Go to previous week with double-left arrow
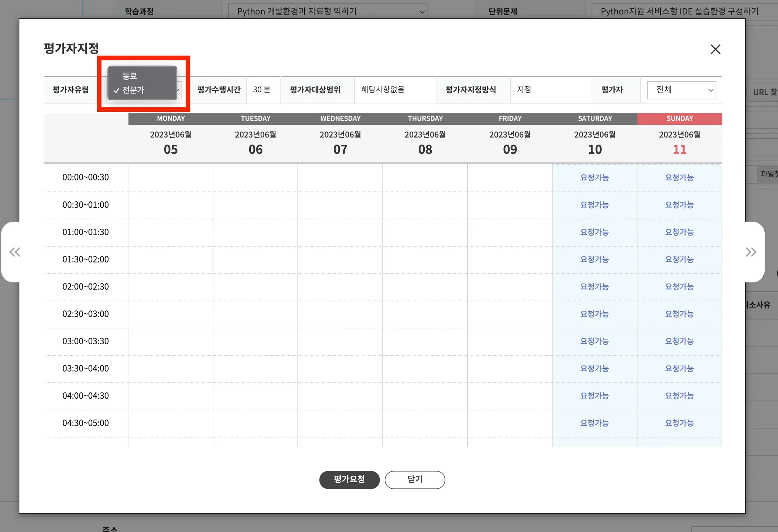Screen dimensions: 778x532 15,252
